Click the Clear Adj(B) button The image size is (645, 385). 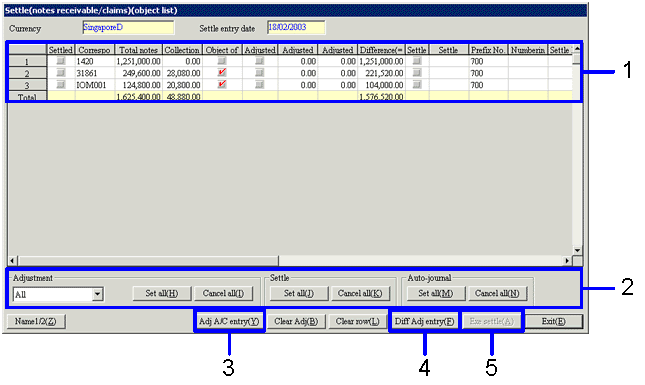(x=296, y=322)
